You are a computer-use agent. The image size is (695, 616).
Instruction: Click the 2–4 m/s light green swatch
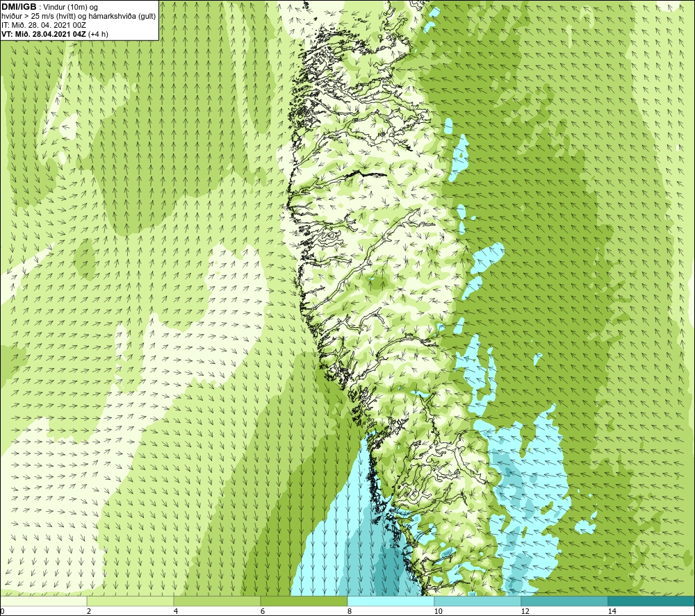click(131, 601)
